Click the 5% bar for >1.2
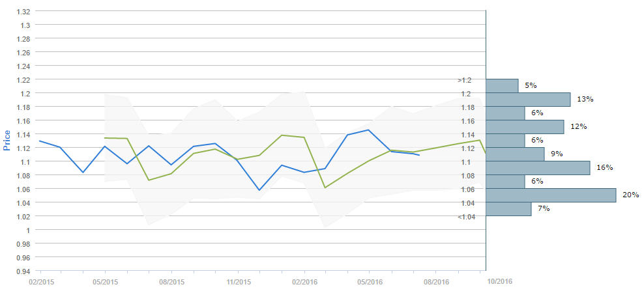 [x=502, y=85]
